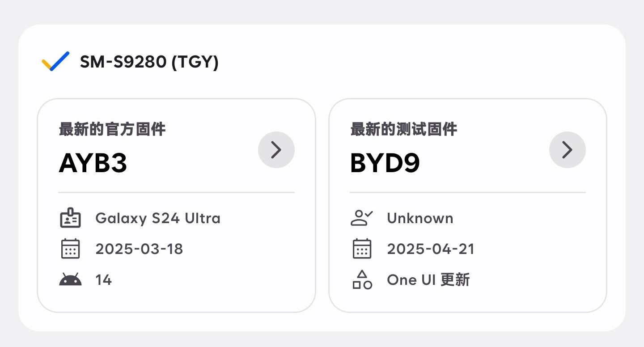Viewport: 644px width, 347px height.
Task: Click the Android robot icon
Action: (70, 279)
